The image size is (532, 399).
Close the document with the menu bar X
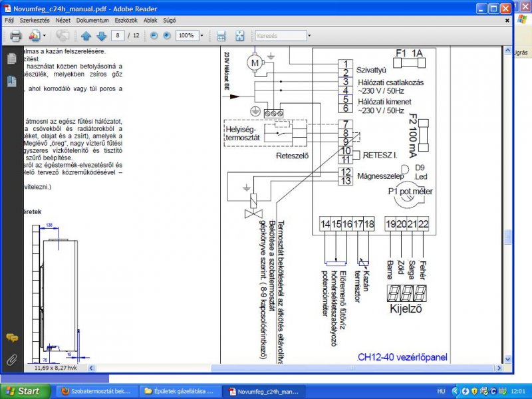(507, 21)
